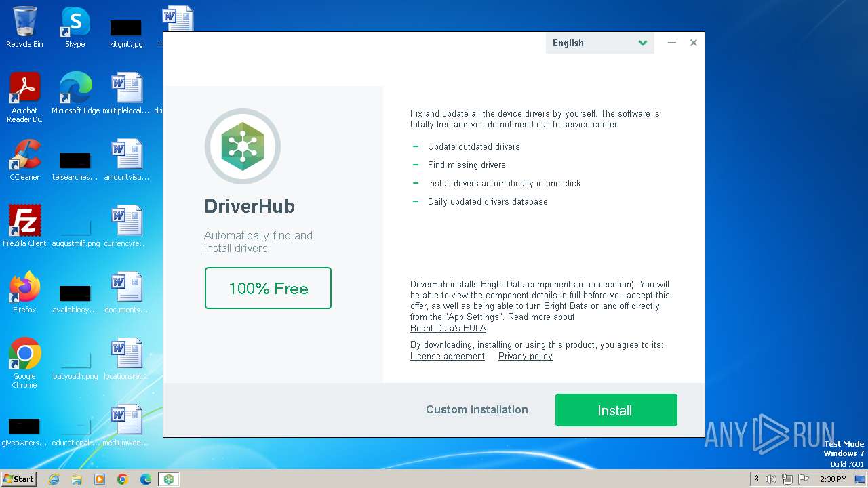Image resolution: width=868 pixels, height=488 pixels.
Task: Select the butyouth.png desktop file
Action: coord(75,365)
